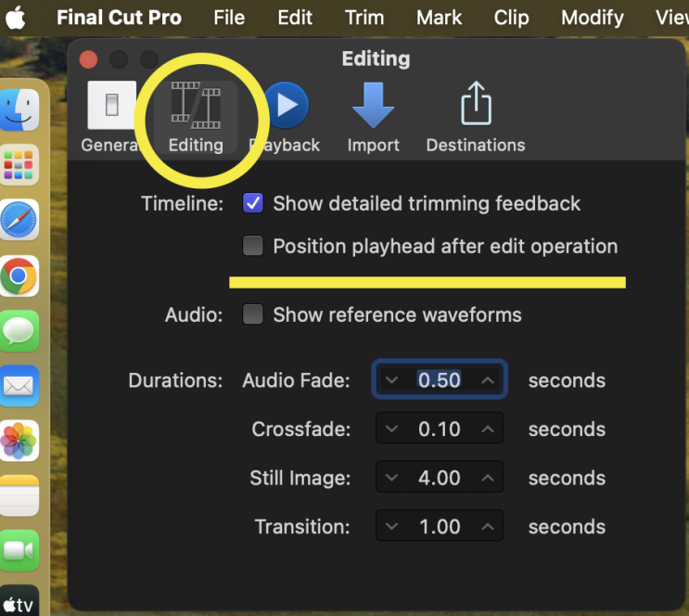This screenshot has height=616, width=689.
Task: Open the Final Cut Pro application menu
Action: tap(119, 18)
